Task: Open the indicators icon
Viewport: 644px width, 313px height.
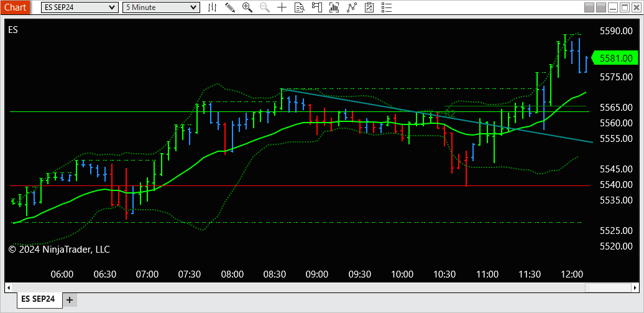Action: click(352, 7)
